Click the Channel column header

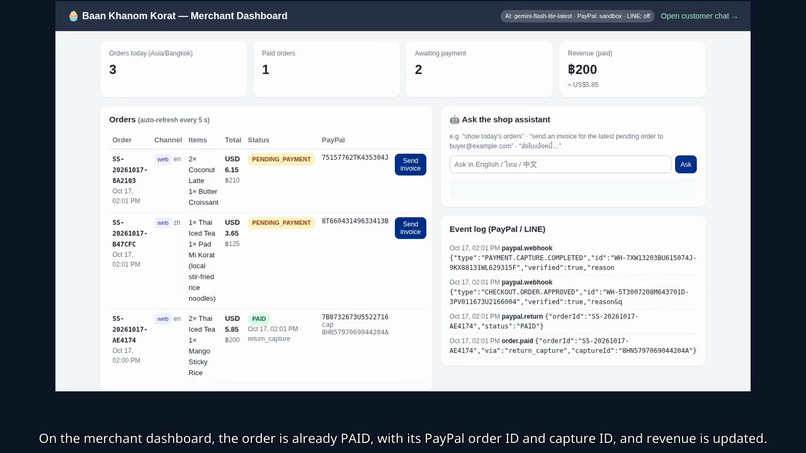coord(168,140)
